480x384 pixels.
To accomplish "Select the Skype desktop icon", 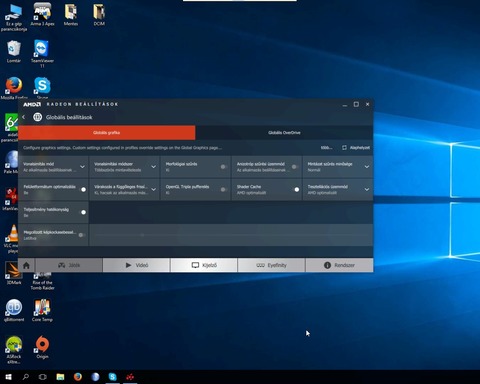I will tap(42, 88).
